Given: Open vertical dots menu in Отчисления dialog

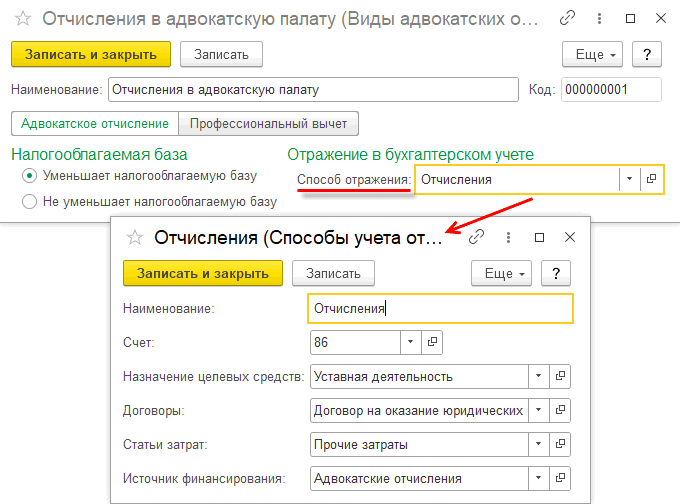Looking at the screenshot, I should pos(508,237).
